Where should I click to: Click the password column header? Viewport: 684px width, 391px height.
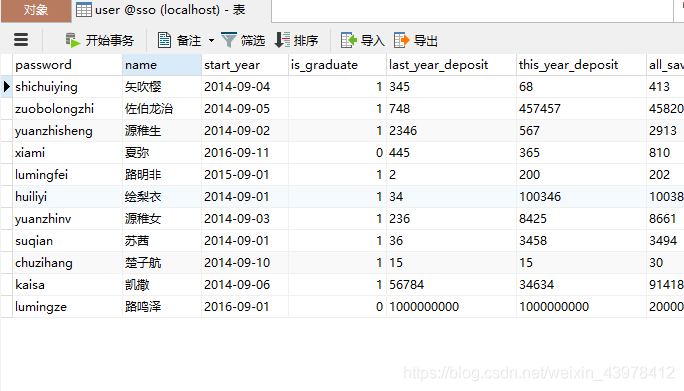coord(68,65)
